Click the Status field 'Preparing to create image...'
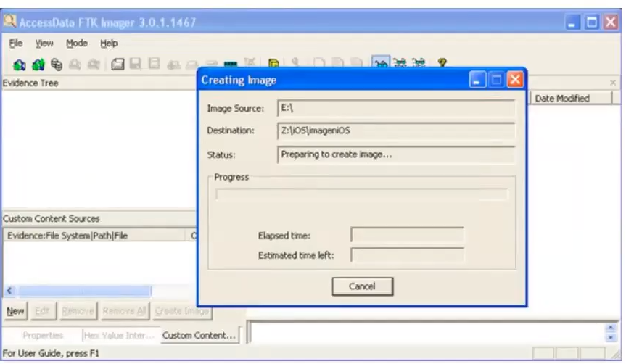 coord(396,154)
